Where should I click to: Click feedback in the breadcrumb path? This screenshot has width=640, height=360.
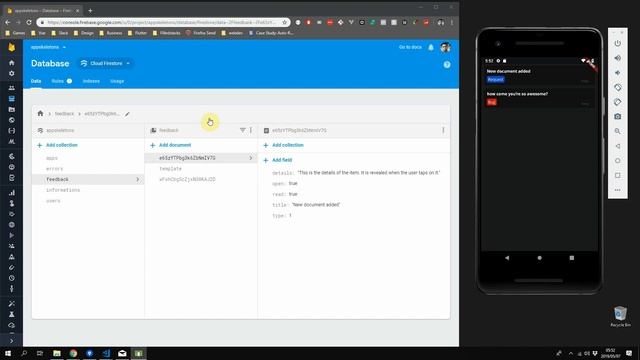(64, 114)
